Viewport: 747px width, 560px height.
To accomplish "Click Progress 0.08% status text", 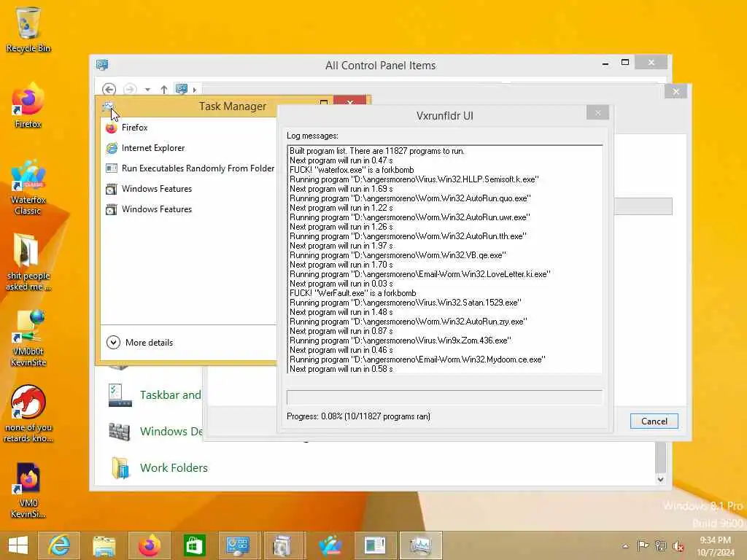I will [358, 416].
